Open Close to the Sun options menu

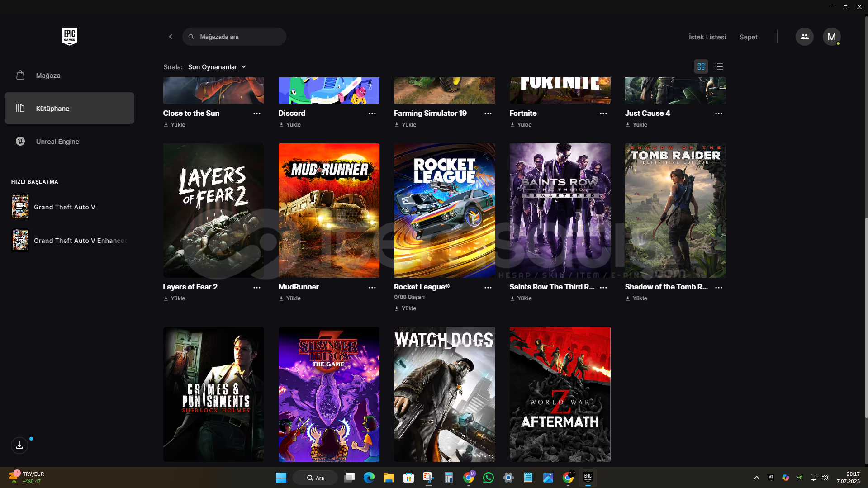(x=257, y=114)
